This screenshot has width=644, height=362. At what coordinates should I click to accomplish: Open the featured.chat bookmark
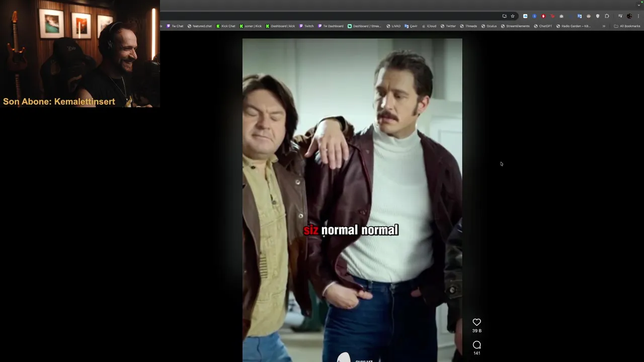tap(200, 26)
